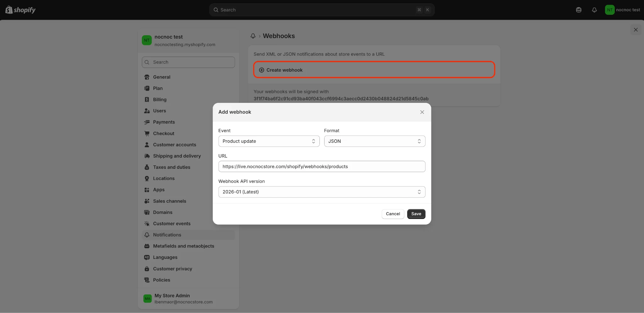Open Languages settings

188,257
